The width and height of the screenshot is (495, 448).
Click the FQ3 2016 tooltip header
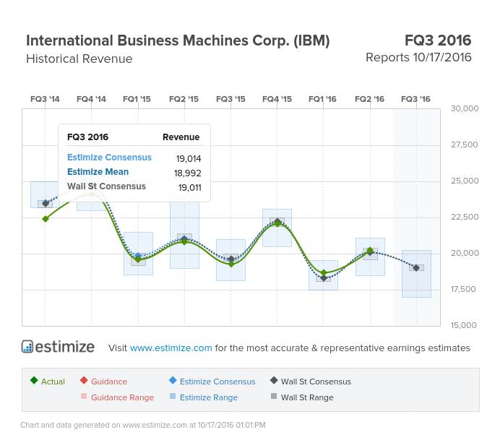[x=87, y=137]
